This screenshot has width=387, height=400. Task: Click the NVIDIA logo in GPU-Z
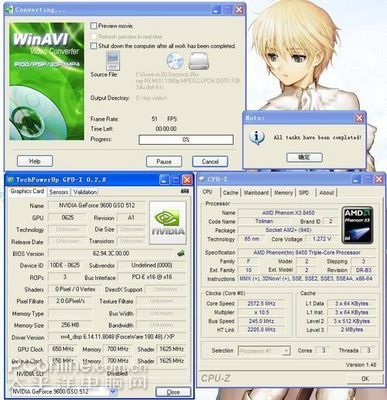coord(168,222)
